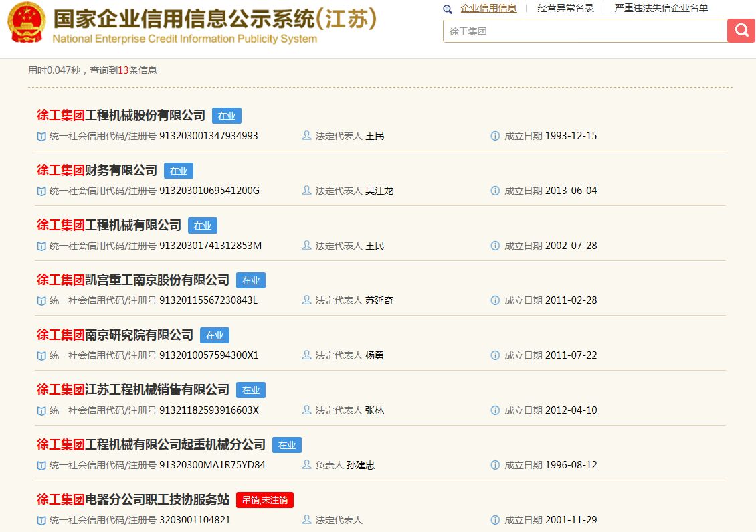Viewport: 756px width, 532px height.
Task: Click the info icon beside 成立日期 2001-11-29
Action: pos(495,520)
